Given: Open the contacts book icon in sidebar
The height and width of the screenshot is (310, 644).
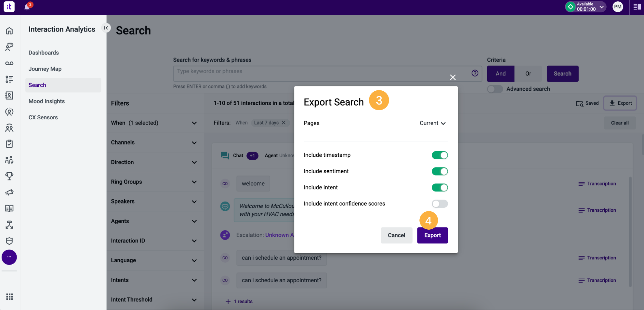Looking at the screenshot, I should [9, 95].
